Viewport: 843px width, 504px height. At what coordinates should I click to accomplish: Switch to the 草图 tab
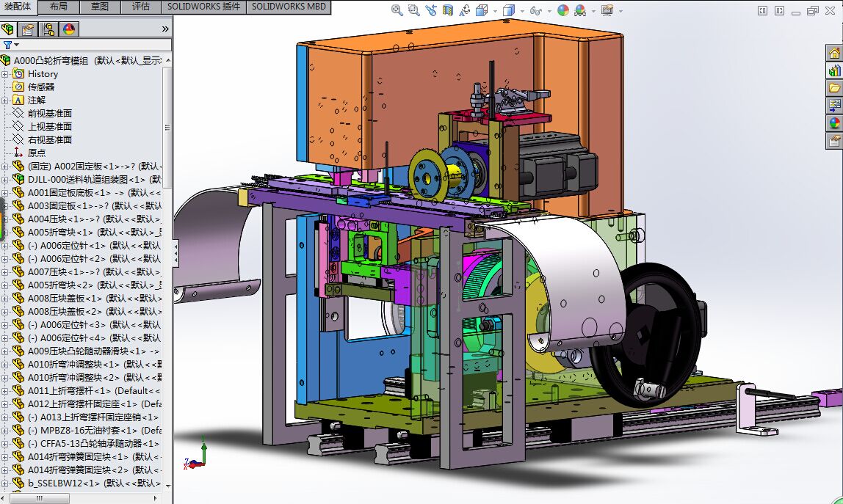[99, 7]
